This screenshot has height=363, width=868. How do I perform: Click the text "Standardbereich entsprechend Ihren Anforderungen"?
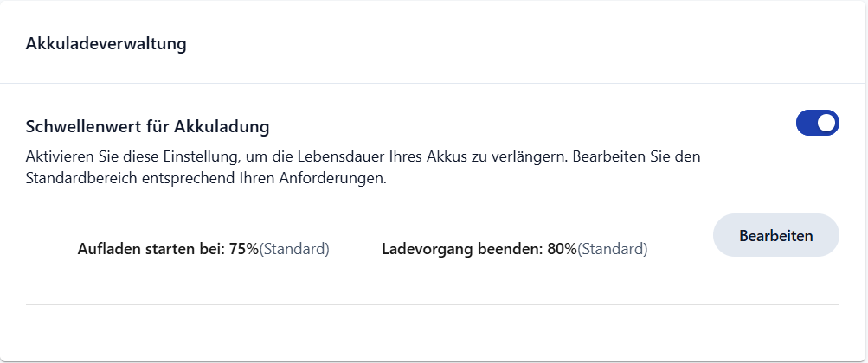click(204, 180)
